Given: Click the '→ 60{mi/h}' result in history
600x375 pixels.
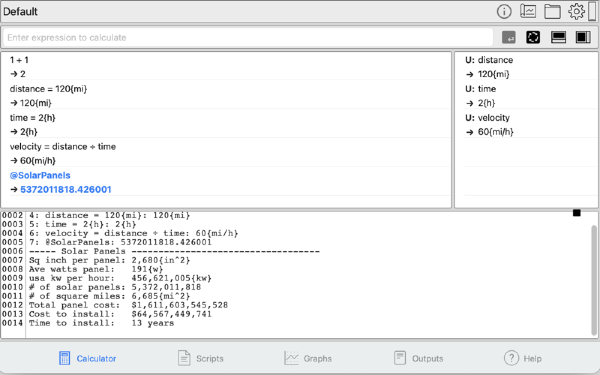Looking at the screenshot, I should click(33, 161).
